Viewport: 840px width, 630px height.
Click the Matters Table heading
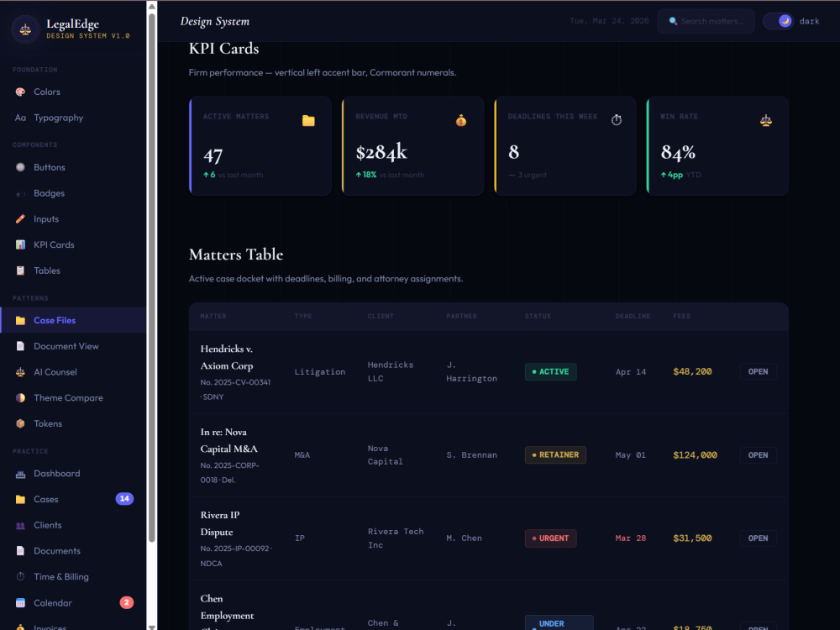tap(236, 255)
